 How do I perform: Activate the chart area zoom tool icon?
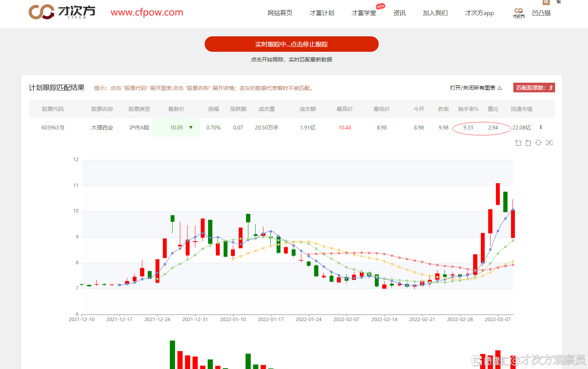pyautogui.click(x=518, y=143)
